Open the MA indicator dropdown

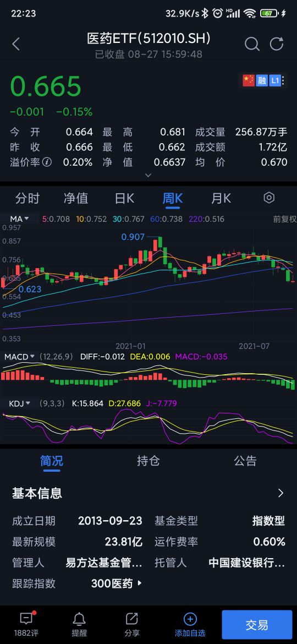pos(19,219)
